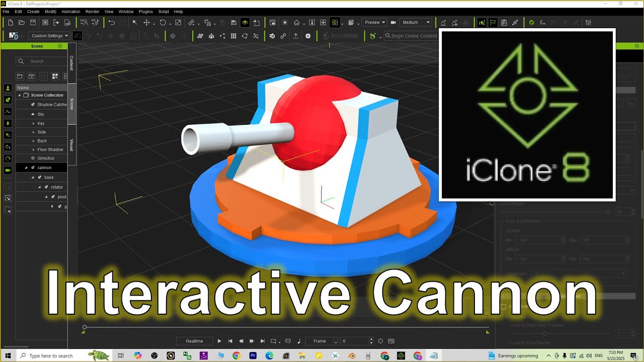Activate the Rotate tool

click(163, 22)
